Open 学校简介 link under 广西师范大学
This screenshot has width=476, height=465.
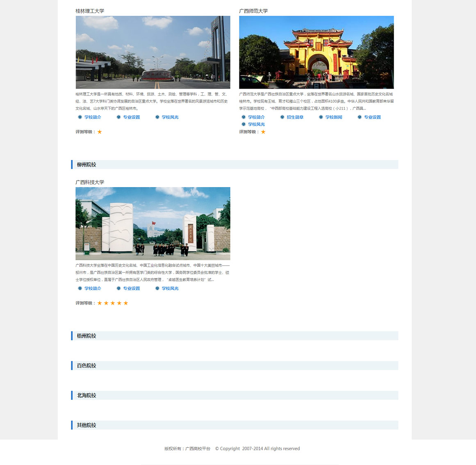pyautogui.click(x=256, y=117)
